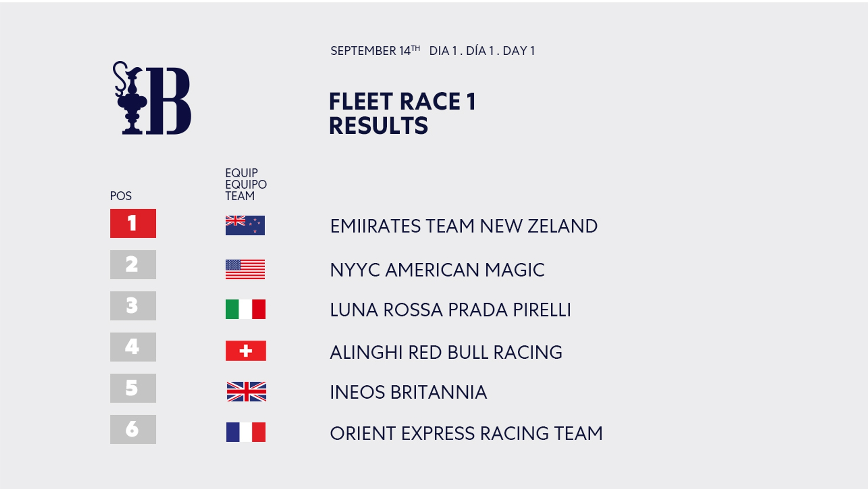
Task: Click the United Kingdom flag icon
Action: click(x=247, y=392)
